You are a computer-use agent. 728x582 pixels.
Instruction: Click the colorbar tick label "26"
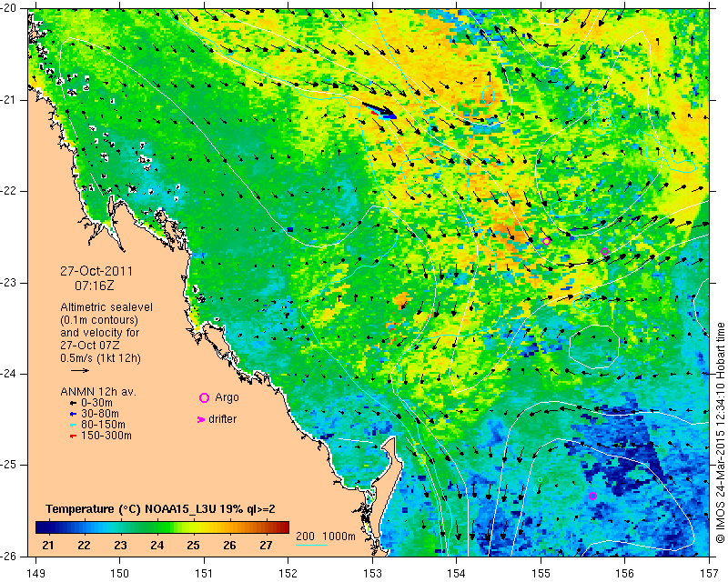[x=229, y=545]
